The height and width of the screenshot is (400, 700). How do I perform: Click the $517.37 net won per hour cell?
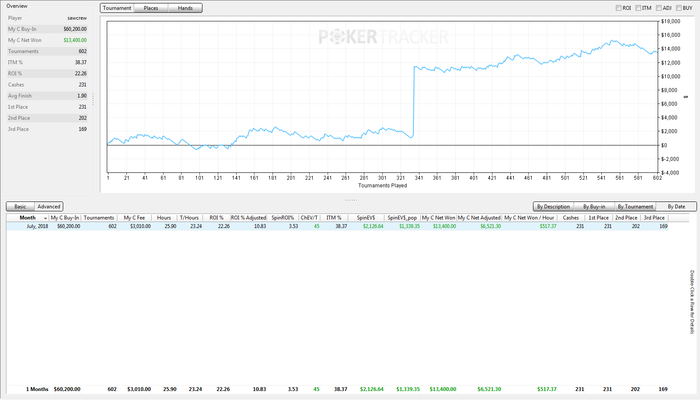[x=548, y=226]
